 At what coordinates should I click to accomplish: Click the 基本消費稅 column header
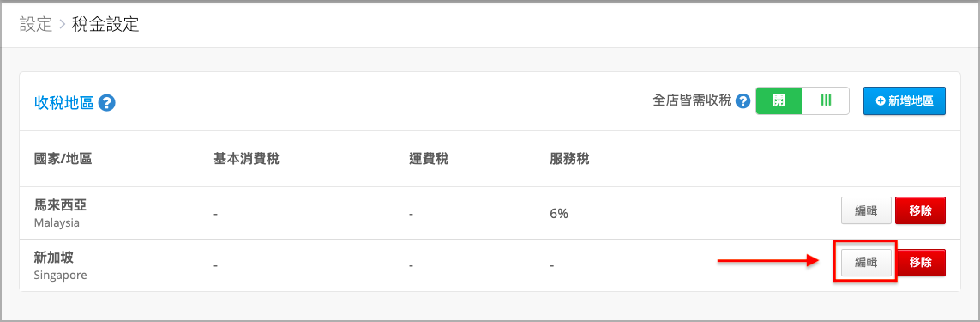tap(246, 159)
